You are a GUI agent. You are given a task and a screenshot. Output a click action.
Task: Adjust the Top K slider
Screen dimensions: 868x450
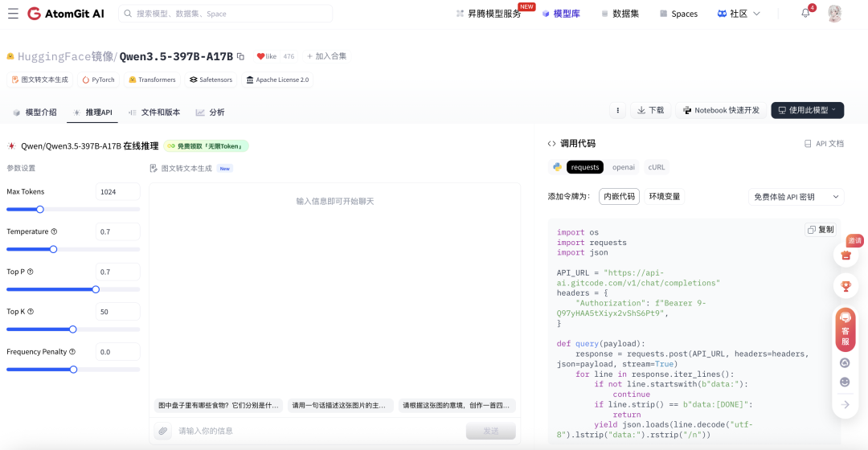coord(73,329)
